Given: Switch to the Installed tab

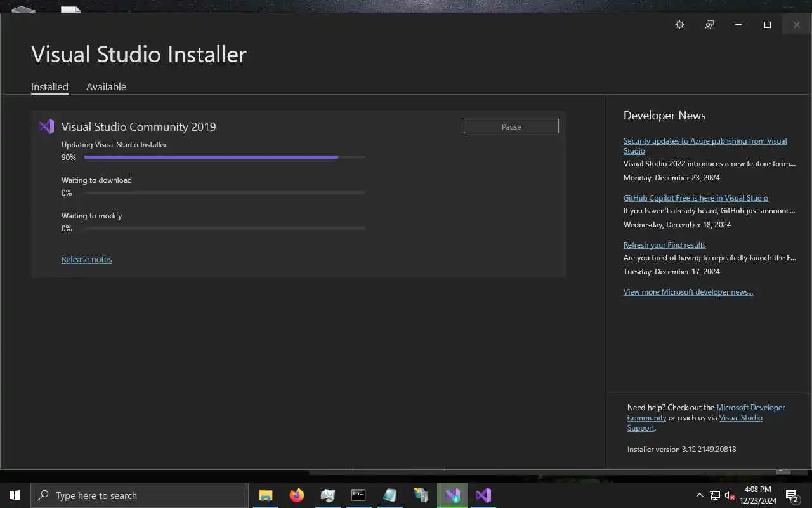Looking at the screenshot, I should tap(49, 87).
